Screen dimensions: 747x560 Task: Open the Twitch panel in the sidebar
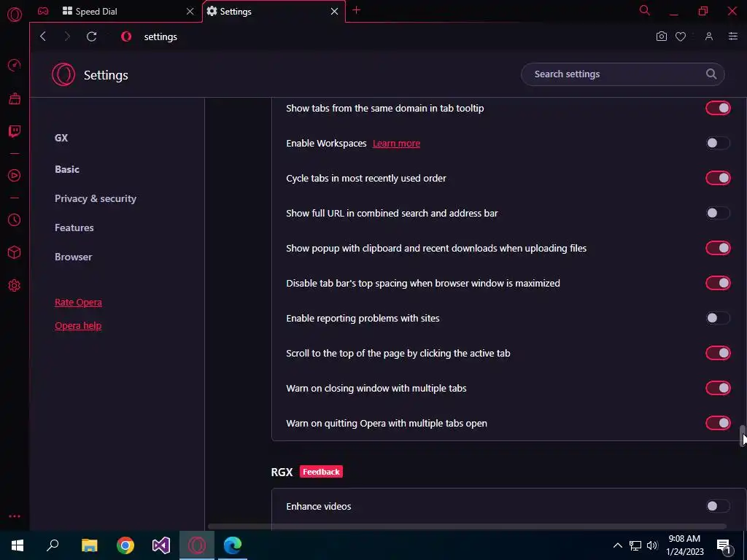[x=15, y=131]
